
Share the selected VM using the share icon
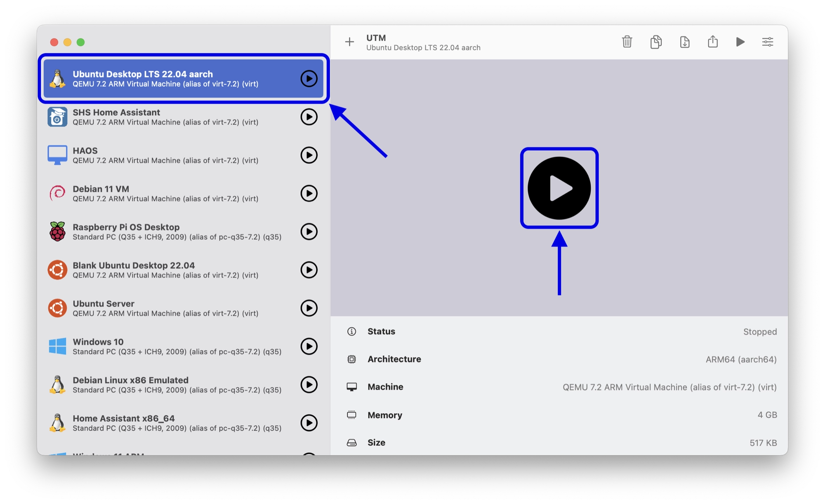[x=713, y=41]
